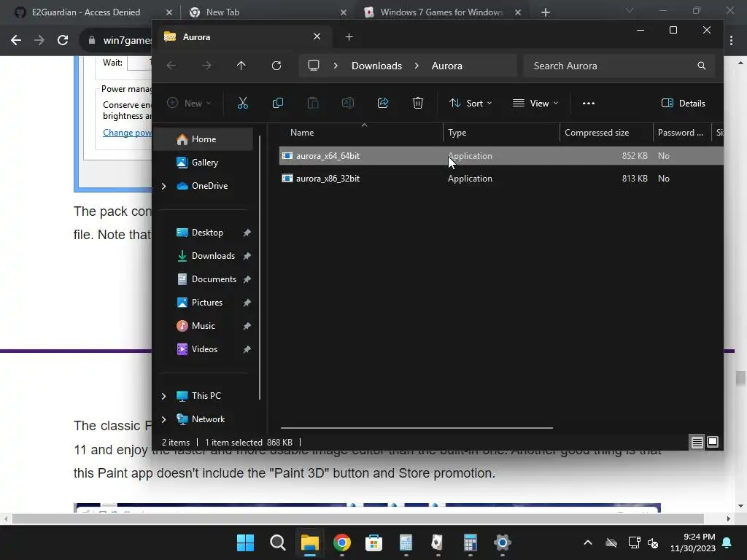
Task: Expand This PC in navigation pane
Action: click(163, 396)
